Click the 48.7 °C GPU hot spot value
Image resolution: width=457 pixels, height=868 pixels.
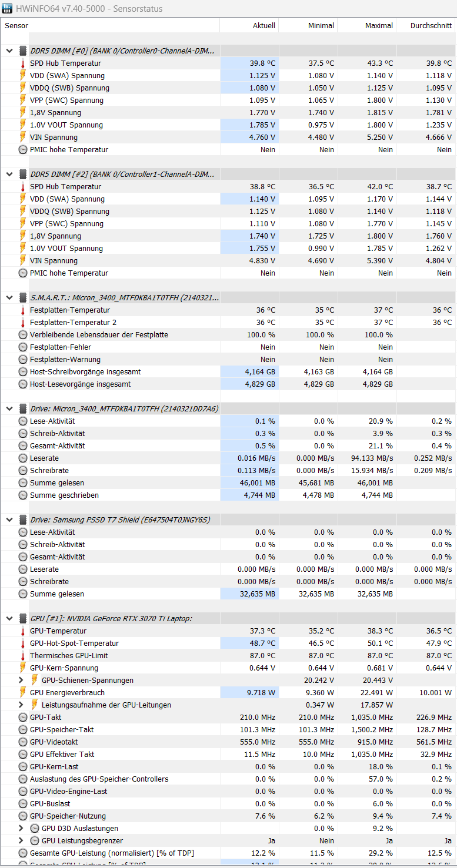click(262, 644)
